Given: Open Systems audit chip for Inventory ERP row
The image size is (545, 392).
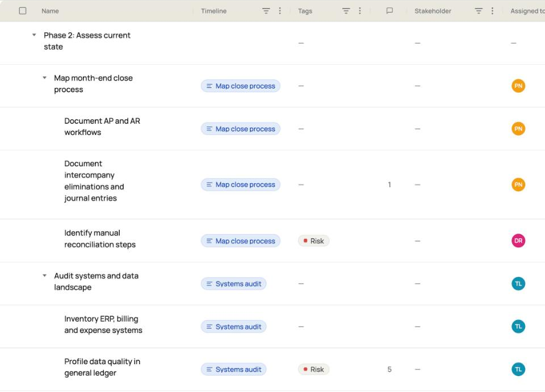Looking at the screenshot, I should 233,327.
